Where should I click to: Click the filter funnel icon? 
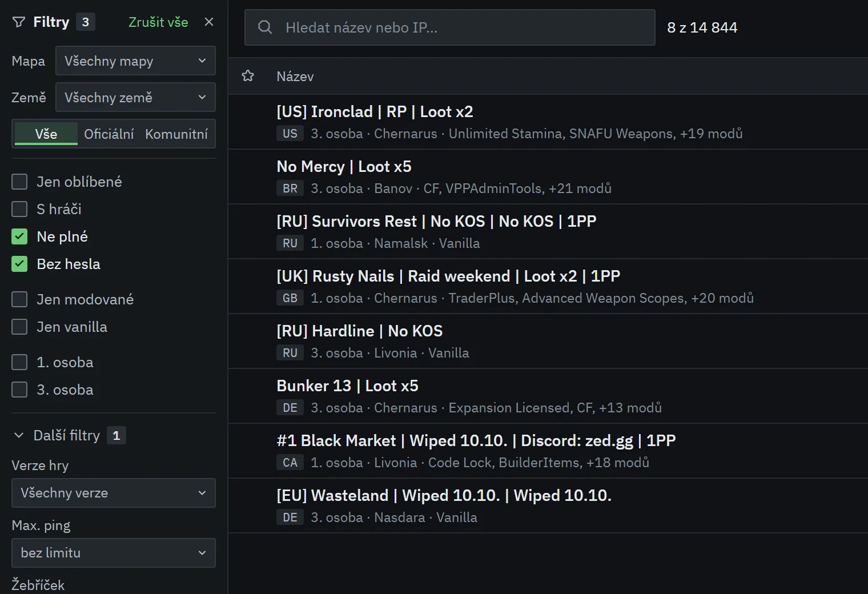pyautogui.click(x=19, y=22)
